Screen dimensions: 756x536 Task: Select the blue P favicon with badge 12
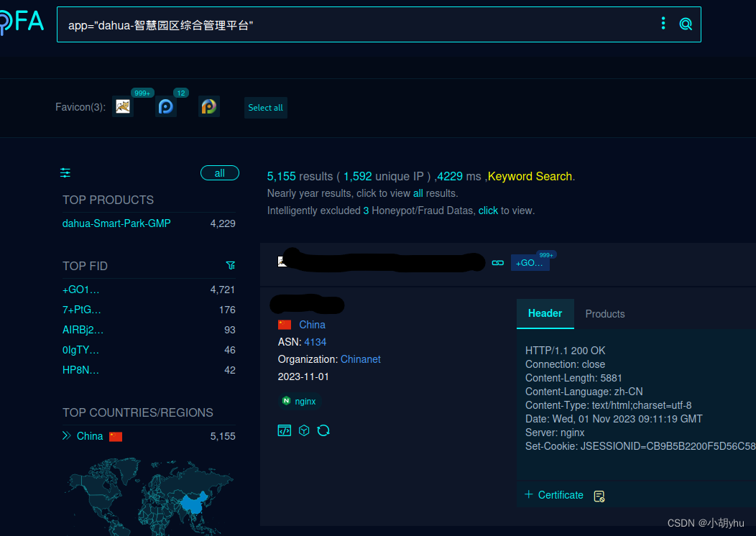(x=165, y=106)
